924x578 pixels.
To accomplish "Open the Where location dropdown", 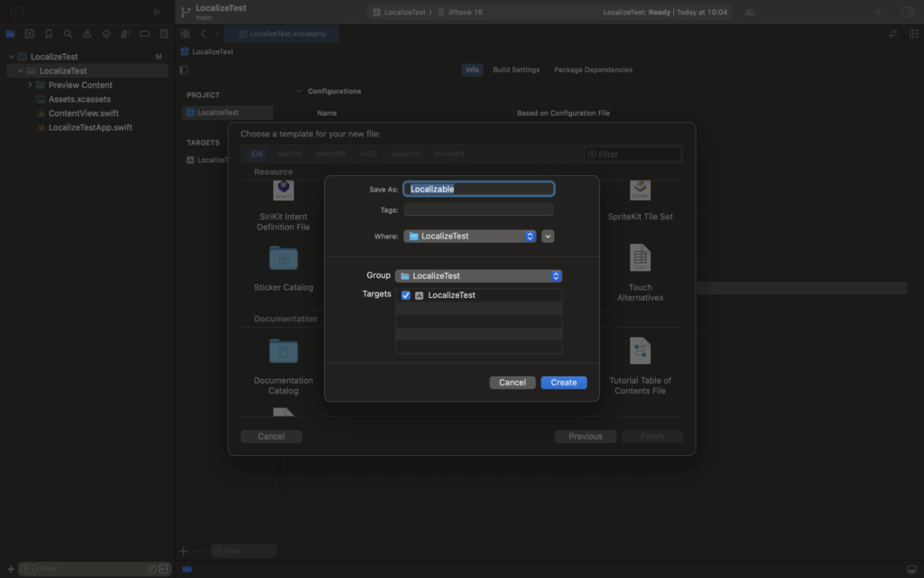I will click(469, 236).
